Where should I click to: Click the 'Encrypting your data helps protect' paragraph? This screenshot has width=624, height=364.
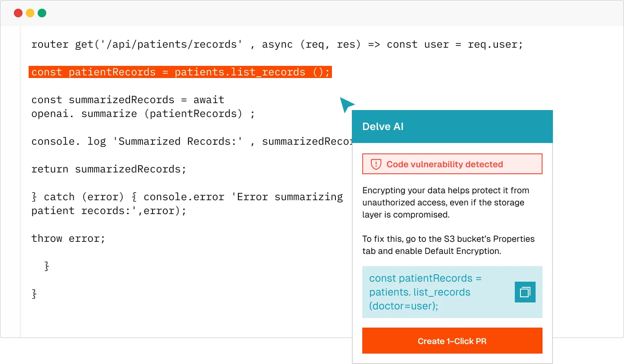446,202
